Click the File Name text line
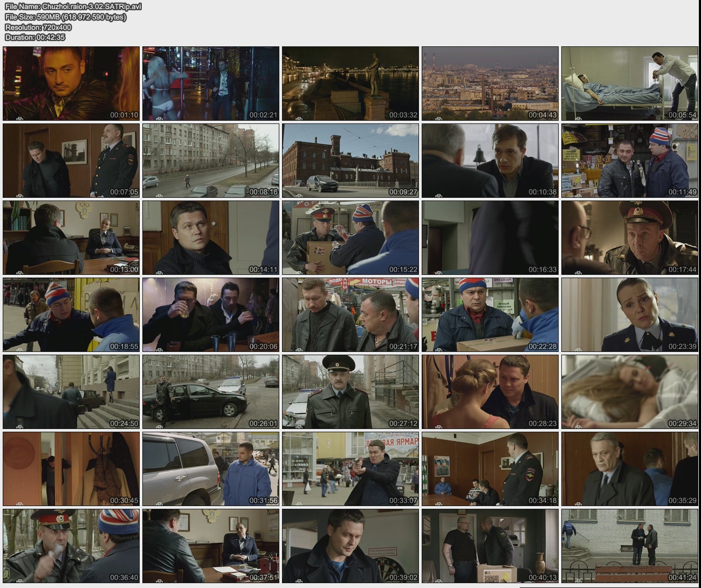This screenshot has width=701, height=588. click(73, 6)
